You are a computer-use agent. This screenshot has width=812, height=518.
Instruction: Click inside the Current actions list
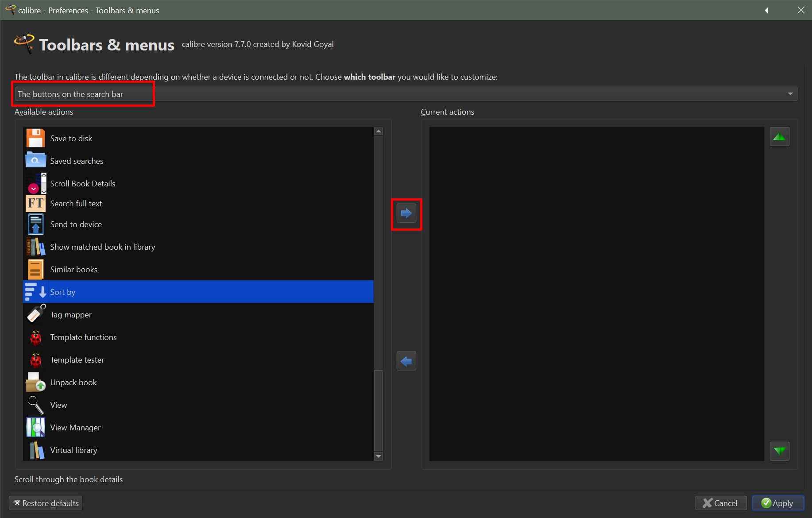tap(597, 294)
